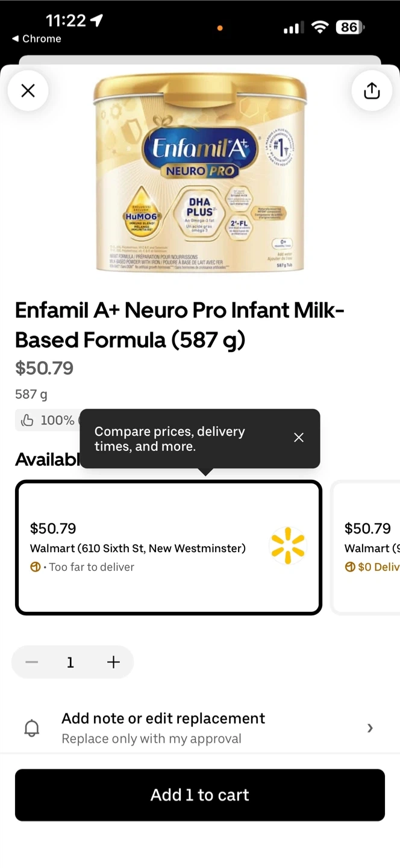This screenshot has width=400, height=868.
Task: Tap the thumbs-up 100% rating badge
Action: pyautogui.click(x=47, y=420)
